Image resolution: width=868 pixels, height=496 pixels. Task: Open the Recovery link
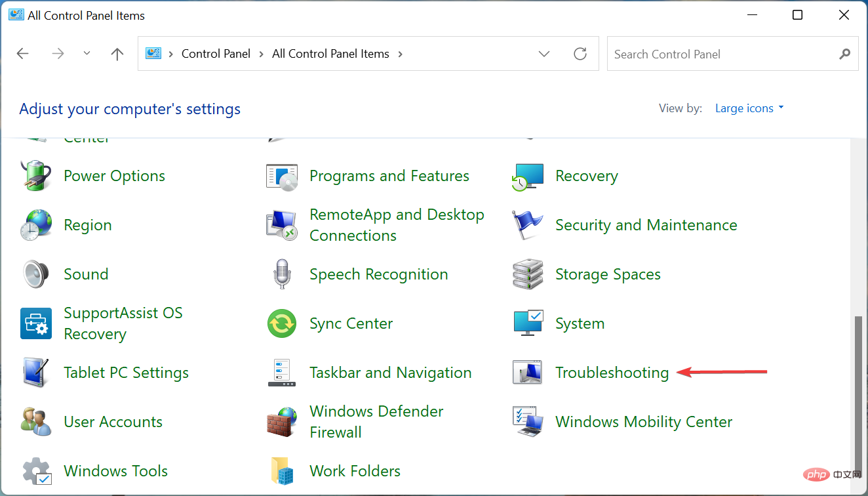[586, 176]
